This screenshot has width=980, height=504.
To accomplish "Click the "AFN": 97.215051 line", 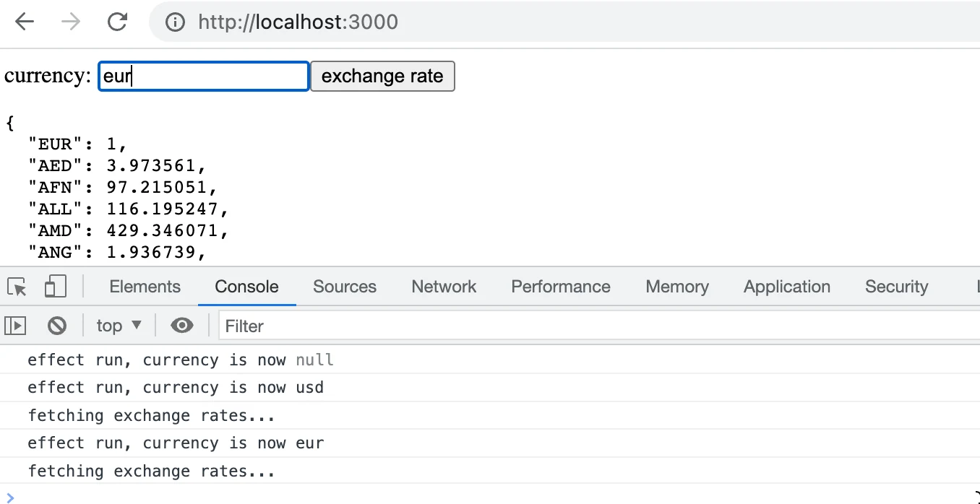I will click(123, 188).
